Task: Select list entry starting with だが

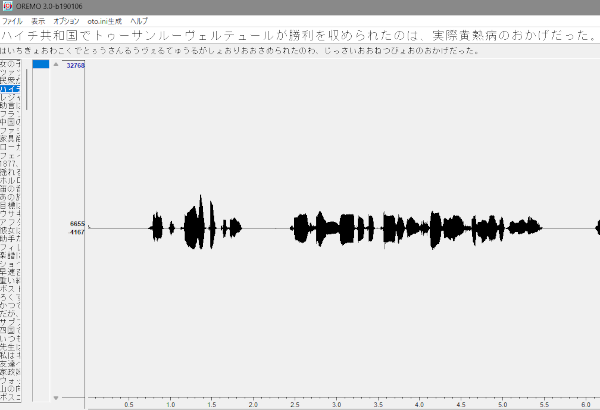Action: click(10, 314)
